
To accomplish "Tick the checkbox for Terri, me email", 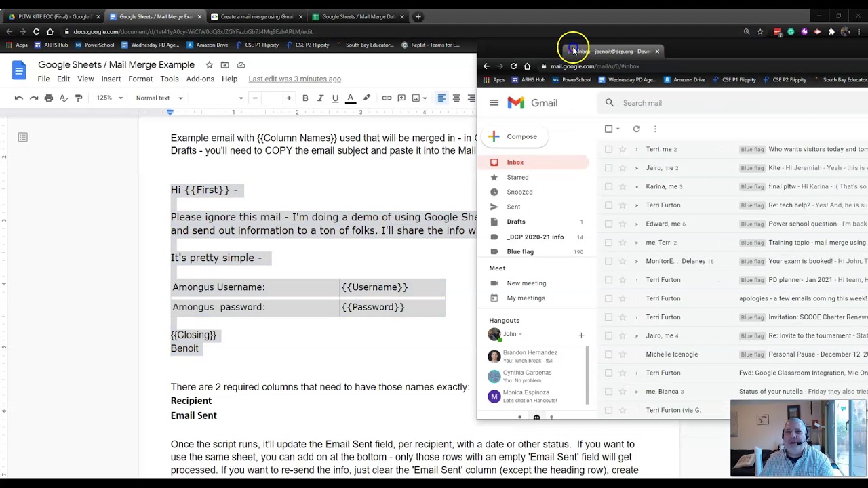I will [608, 149].
